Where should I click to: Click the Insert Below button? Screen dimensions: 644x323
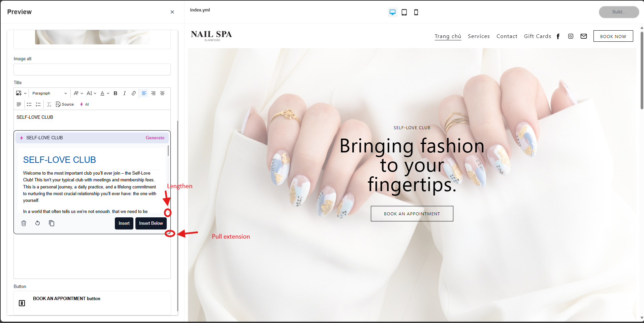151,223
